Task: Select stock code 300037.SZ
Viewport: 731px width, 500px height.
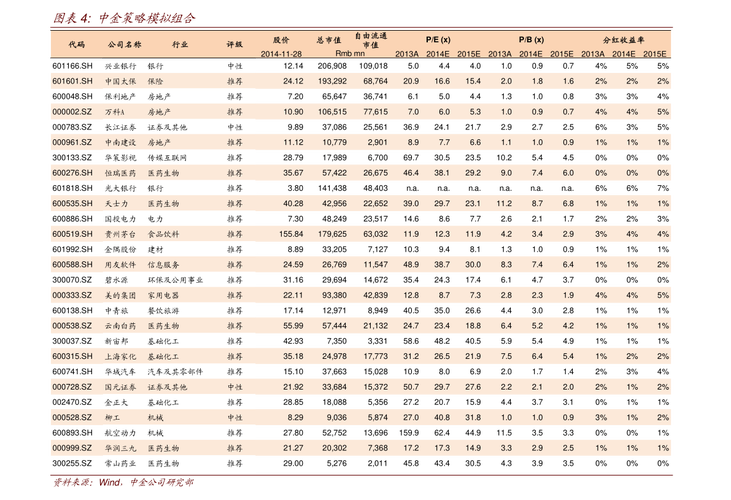Action: click(x=72, y=341)
